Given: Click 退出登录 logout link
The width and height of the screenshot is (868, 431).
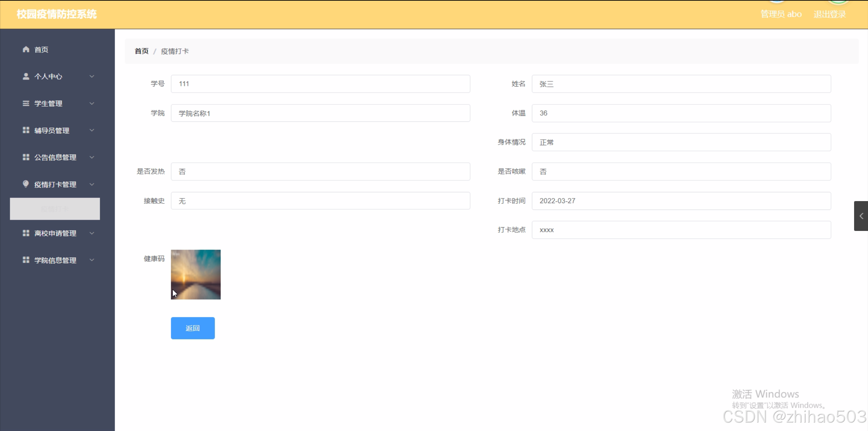Looking at the screenshot, I should coord(829,14).
